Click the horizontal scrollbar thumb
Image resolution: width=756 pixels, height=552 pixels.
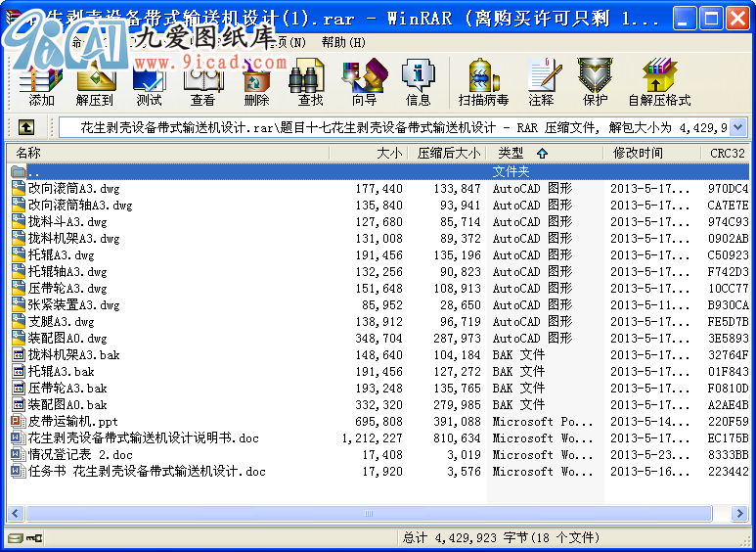[369, 514]
